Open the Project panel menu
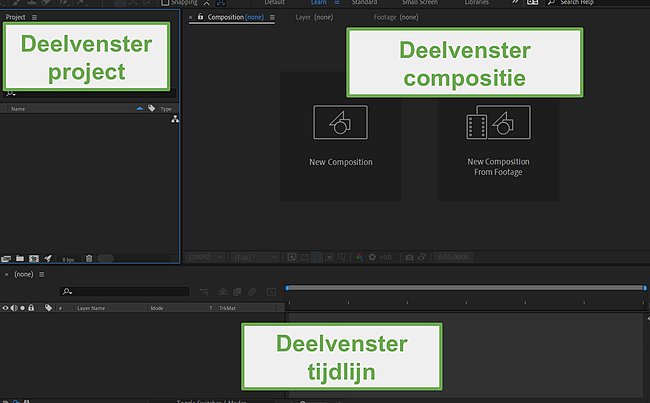This screenshot has height=403, width=650. pyautogui.click(x=34, y=17)
